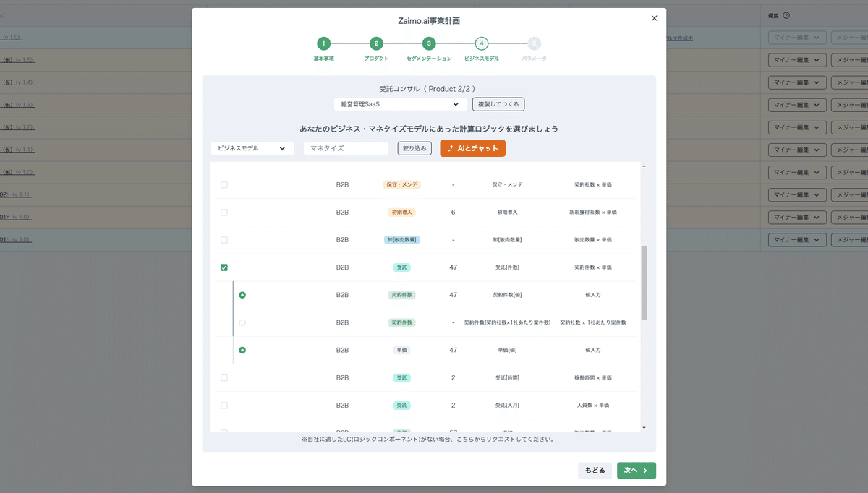Open マイナー編集 dropdown for (仮) v 1.1 row
This screenshot has height=493, width=868.
pos(797,150)
